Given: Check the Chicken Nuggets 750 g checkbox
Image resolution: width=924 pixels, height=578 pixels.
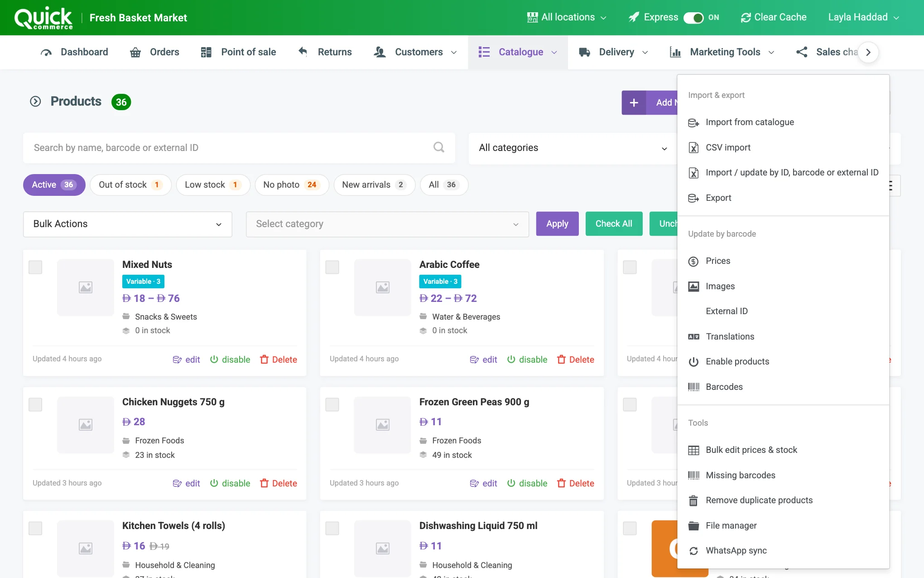Looking at the screenshot, I should pyautogui.click(x=35, y=404).
